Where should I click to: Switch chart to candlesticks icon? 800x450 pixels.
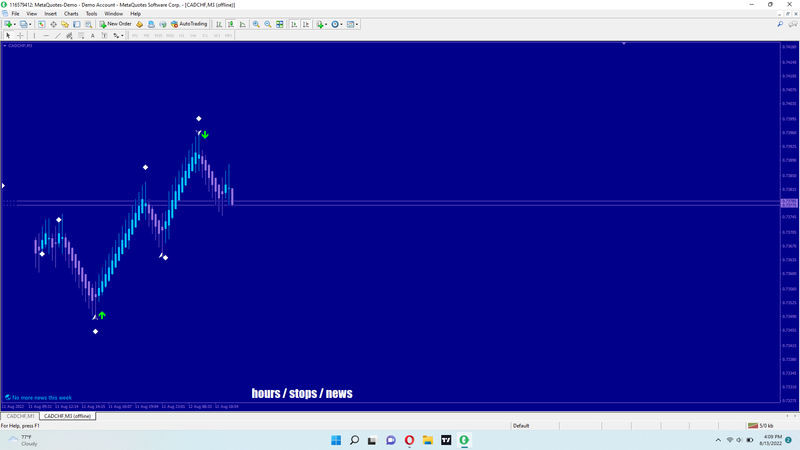pyautogui.click(x=231, y=24)
